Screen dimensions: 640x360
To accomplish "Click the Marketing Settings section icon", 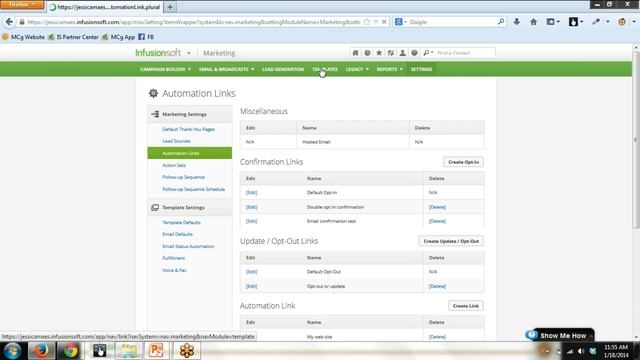I will tap(155, 114).
